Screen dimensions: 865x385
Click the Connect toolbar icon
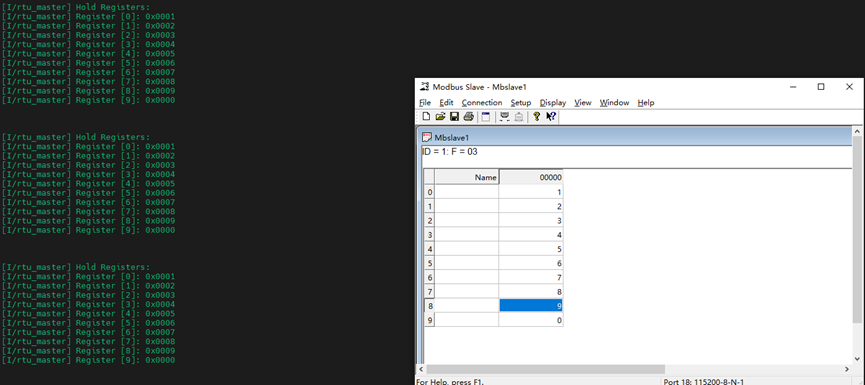[x=504, y=116]
